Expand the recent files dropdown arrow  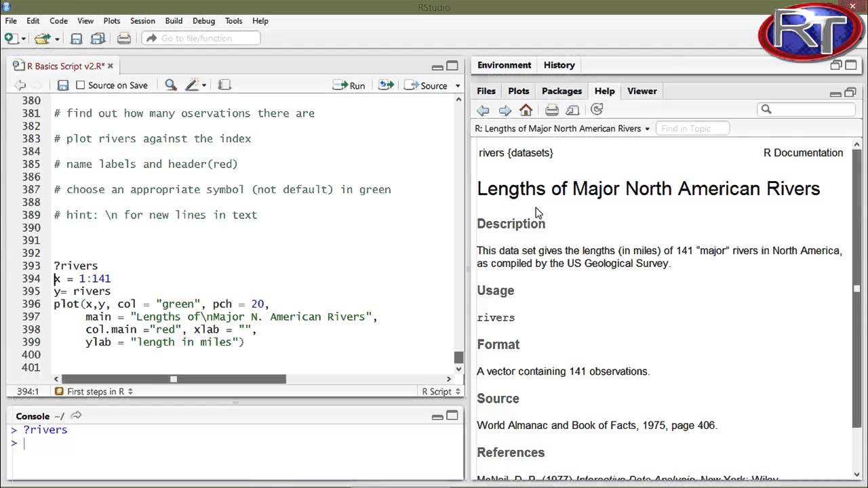tap(57, 39)
